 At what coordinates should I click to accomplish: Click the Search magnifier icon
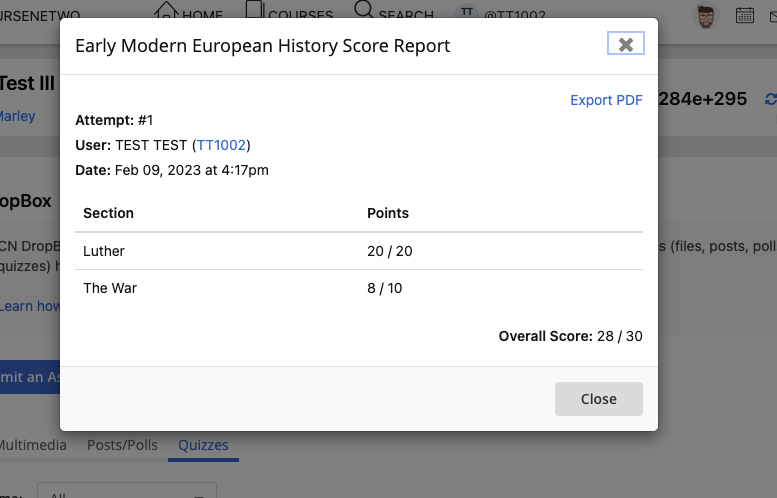(364, 9)
